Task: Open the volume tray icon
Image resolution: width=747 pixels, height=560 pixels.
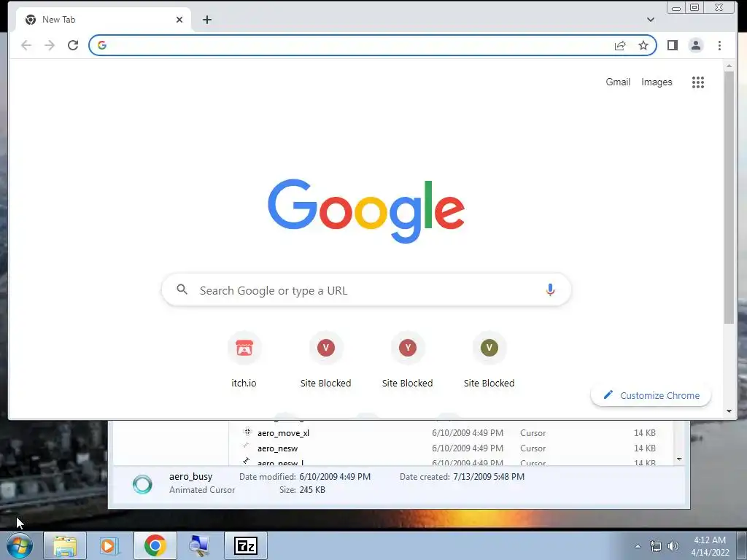Action: 673,546
